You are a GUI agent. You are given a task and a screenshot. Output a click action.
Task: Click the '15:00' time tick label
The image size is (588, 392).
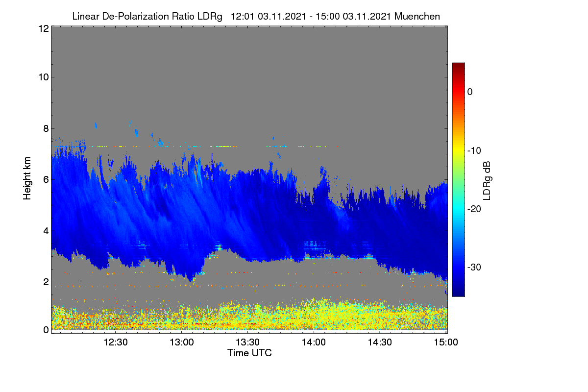point(445,343)
